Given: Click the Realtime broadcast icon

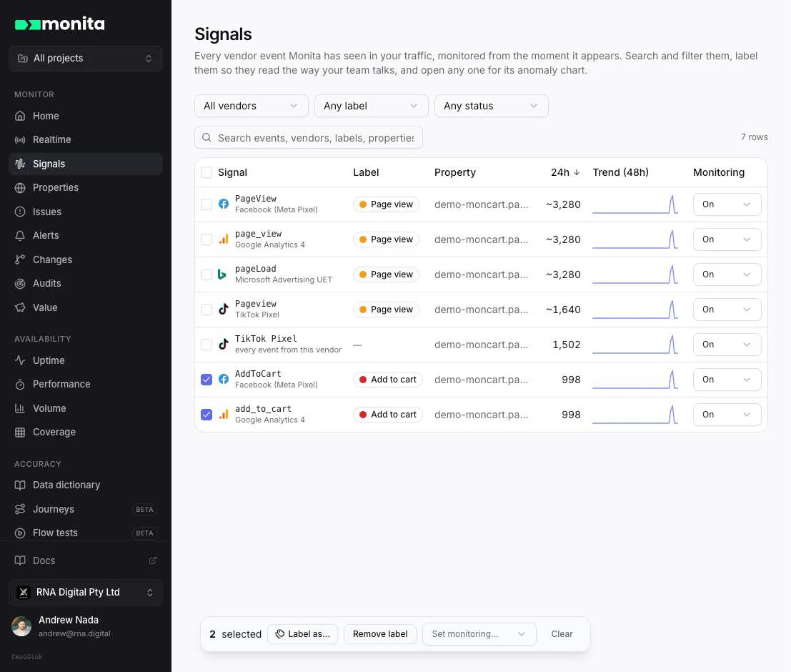Looking at the screenshot, I should click(x=20, y=140).
